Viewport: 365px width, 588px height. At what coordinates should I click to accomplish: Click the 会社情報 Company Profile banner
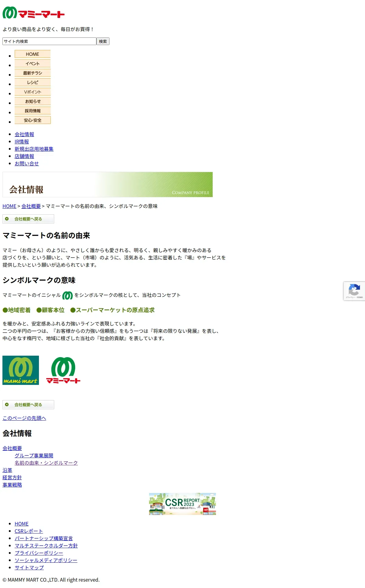(108, 185)
